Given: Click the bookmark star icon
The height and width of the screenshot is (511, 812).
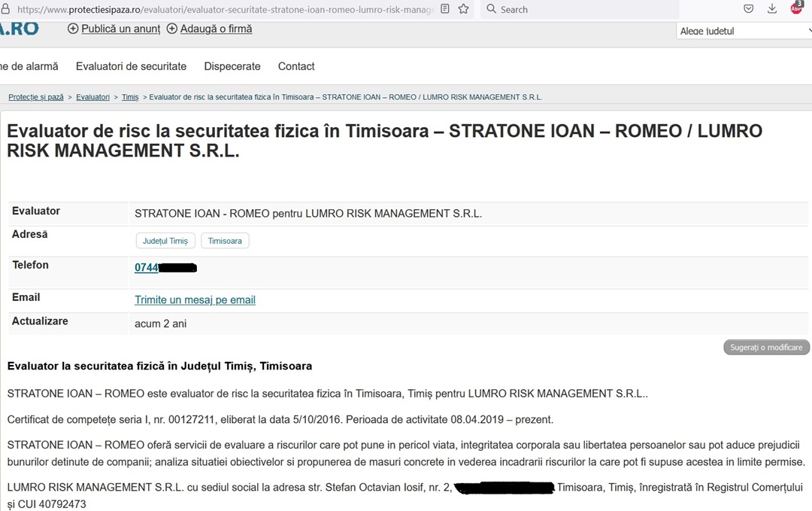Looking at the screenshot, I should tap(463, 9).
